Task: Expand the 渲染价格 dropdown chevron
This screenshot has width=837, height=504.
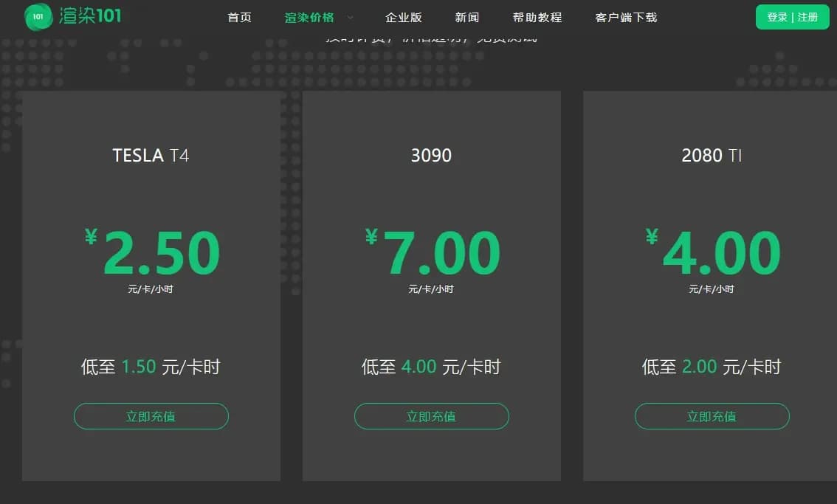Action: [350, 18]
